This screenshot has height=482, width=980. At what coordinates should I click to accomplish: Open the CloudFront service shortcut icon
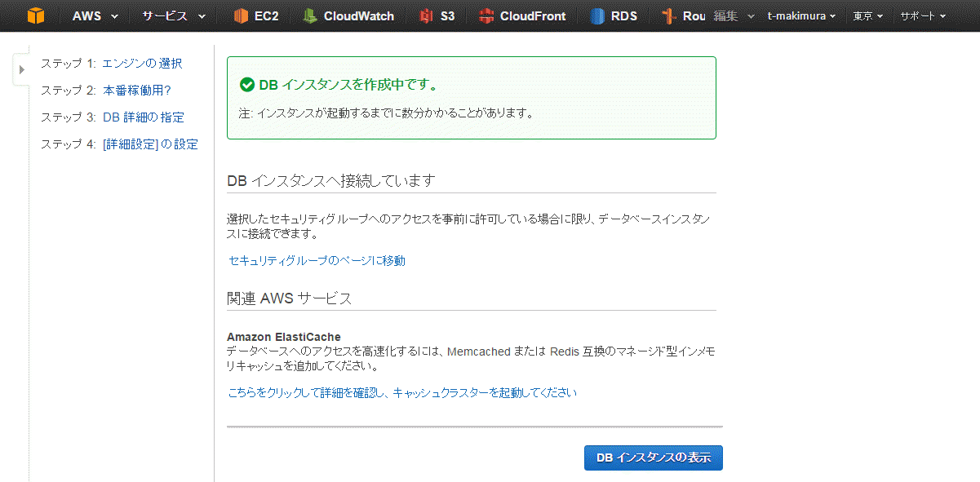[x=486, y=15]
